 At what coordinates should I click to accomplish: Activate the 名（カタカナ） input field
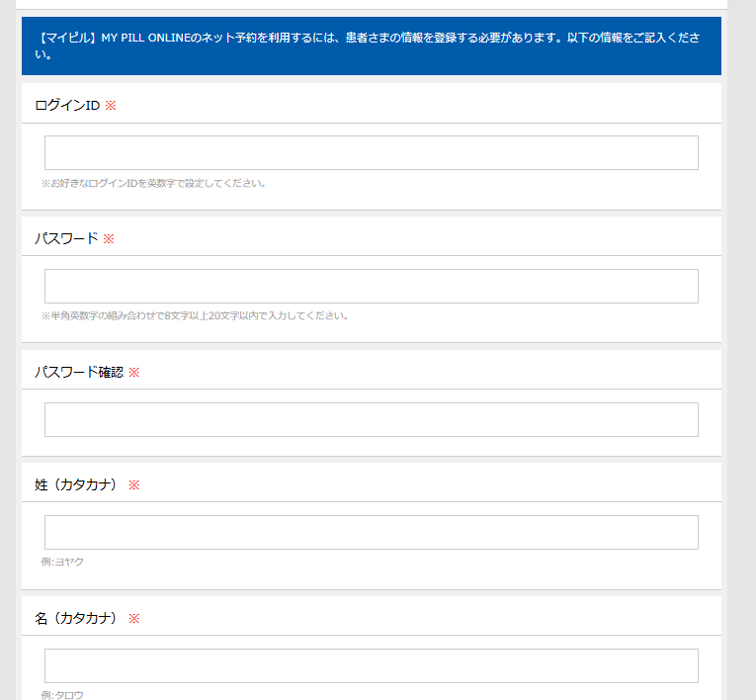(x=371, y=665)
